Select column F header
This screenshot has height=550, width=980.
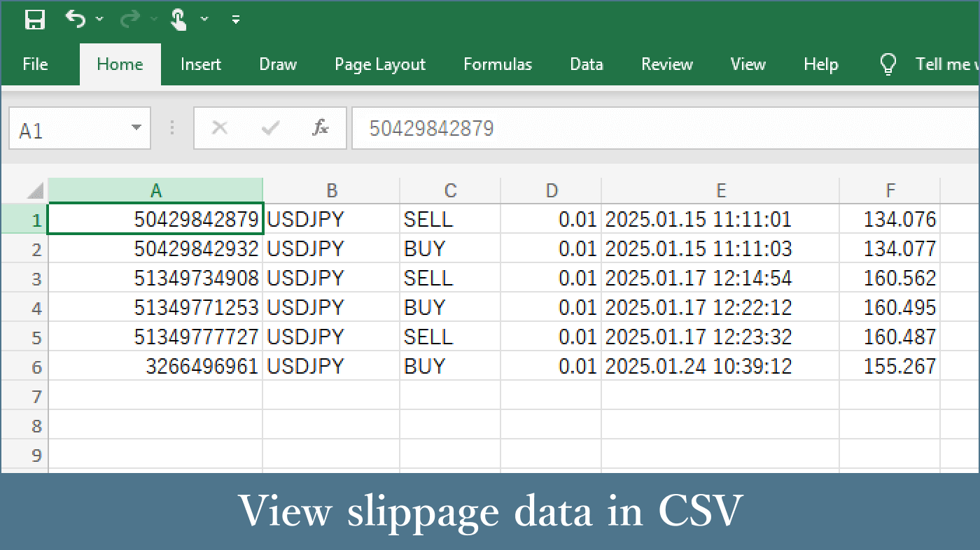(890, 190)
